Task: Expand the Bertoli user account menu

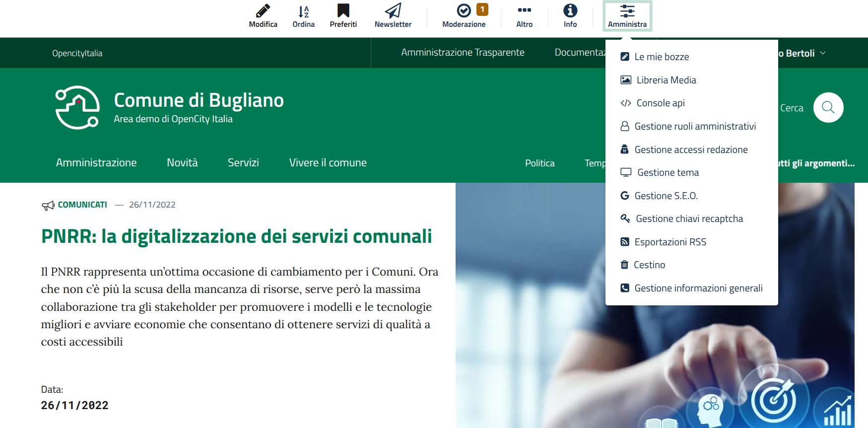Action: 801,53
